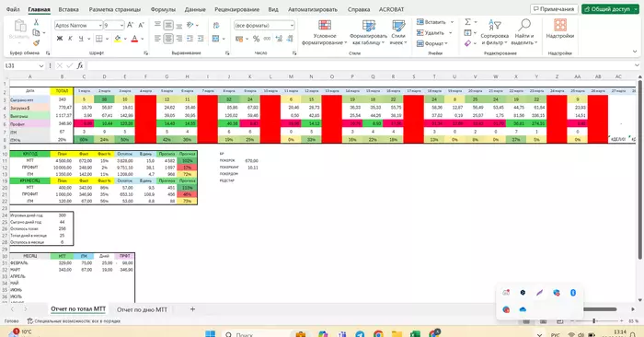The image size is (644, 337).
Task: Click the Borders grid icon
Action: coord(99,39)
